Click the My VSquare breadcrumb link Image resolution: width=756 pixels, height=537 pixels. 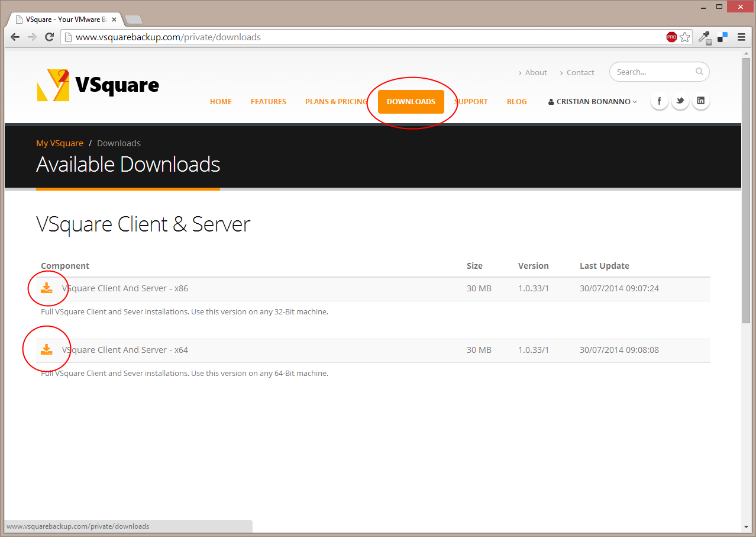pos(60,143)
